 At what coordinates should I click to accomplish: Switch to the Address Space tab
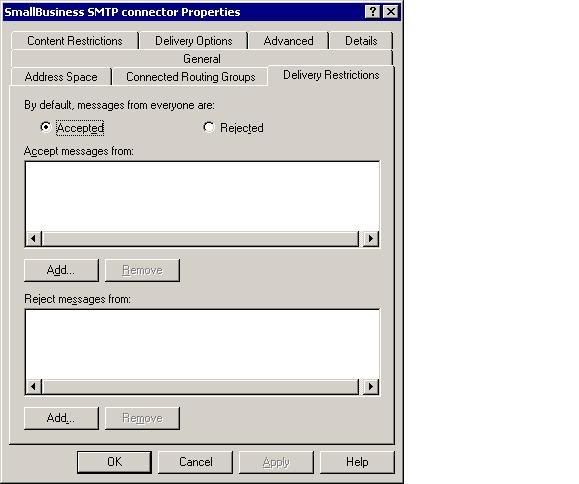(61, 77)
